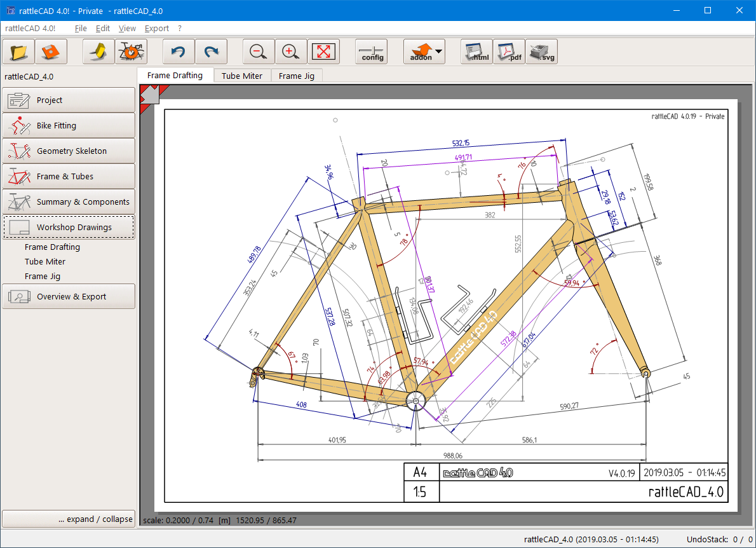This screenshot has height=548, width=756.
Task: Minimize the rattleCAD window
Action: click(677, 11)
